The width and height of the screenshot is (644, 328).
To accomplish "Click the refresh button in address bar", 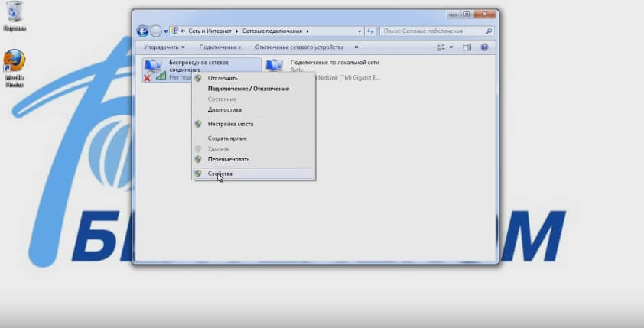I will click(370, 31).
